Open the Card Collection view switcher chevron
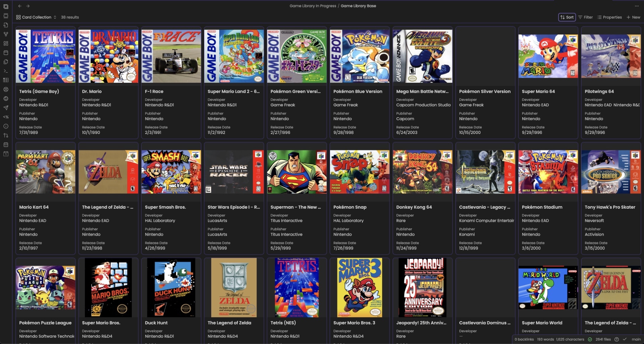The image size is (644, 344). click(x=55, y=17)
